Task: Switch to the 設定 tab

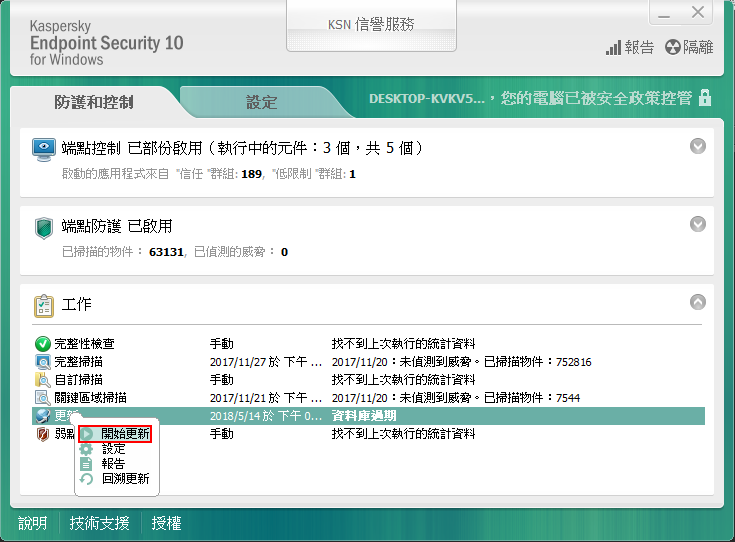Action: 262,102
